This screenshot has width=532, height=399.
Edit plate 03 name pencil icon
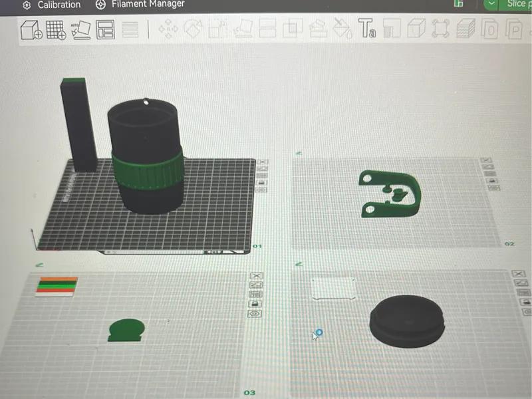pyautogui.click(x=39, y=265)
